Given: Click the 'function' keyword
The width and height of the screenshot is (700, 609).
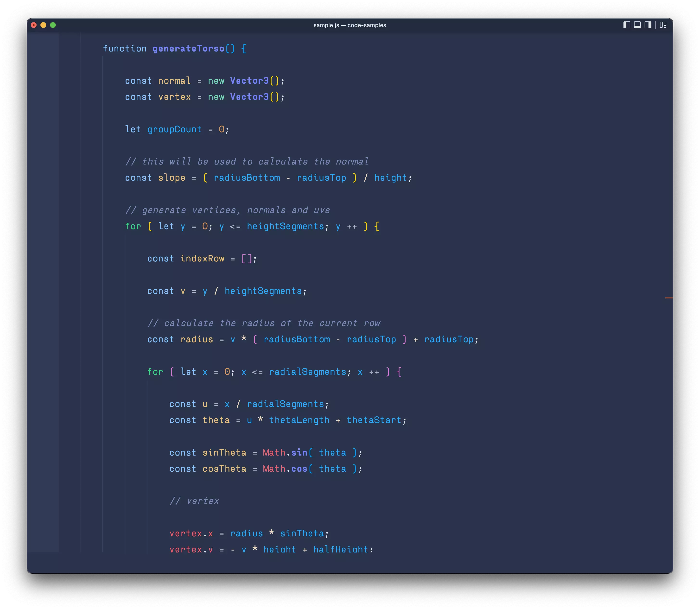Looking at the screenshot, I should 125,49.
